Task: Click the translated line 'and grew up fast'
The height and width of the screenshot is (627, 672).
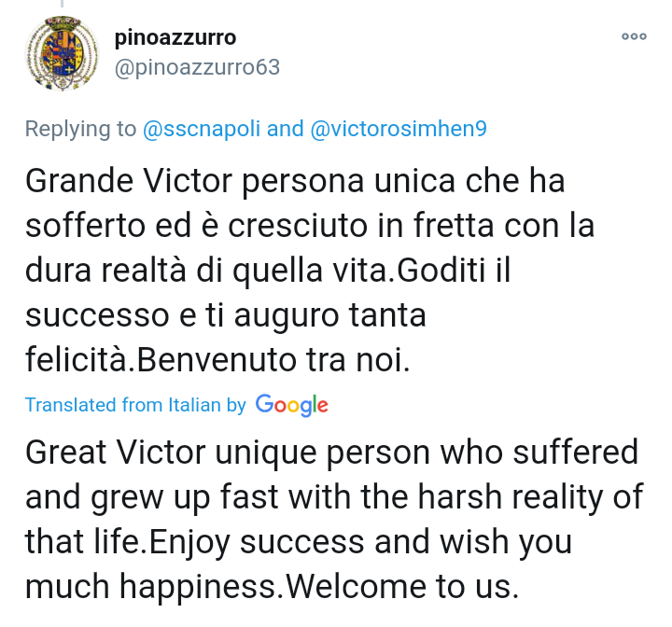Action: pyautogui.click(x=334, y=497)
